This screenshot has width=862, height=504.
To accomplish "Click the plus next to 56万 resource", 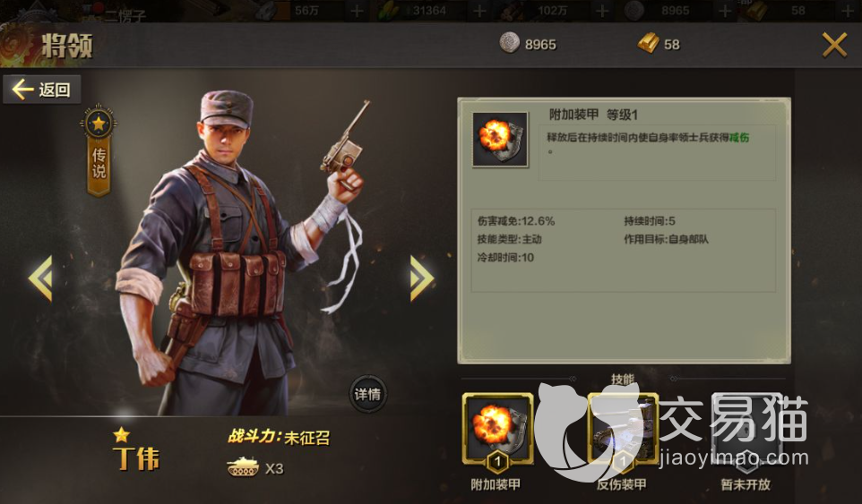I will (357, 11).
